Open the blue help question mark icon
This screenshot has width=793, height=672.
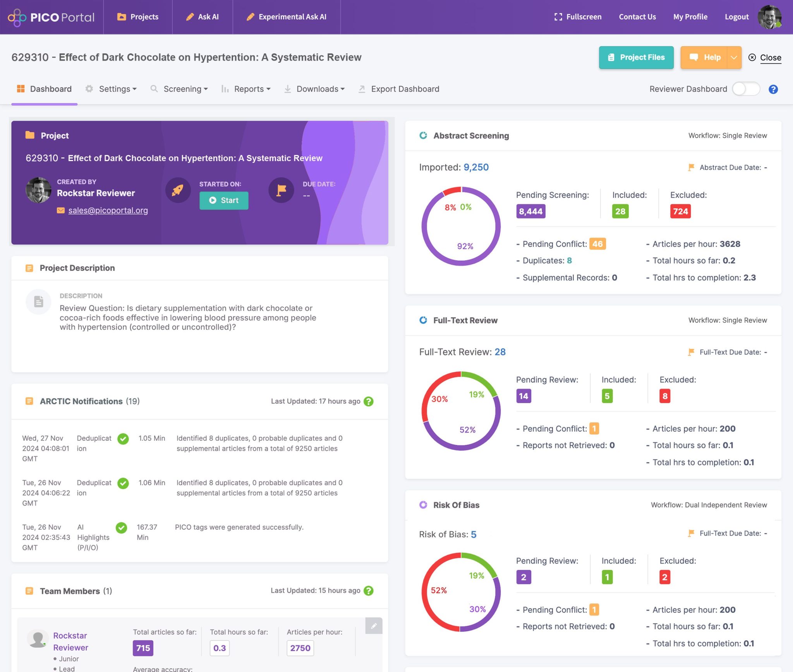[x=774, y=89]
